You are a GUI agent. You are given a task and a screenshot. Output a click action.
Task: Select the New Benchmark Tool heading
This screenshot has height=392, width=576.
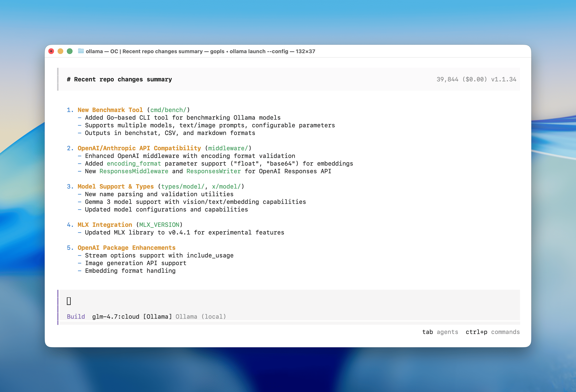[110, 110]
